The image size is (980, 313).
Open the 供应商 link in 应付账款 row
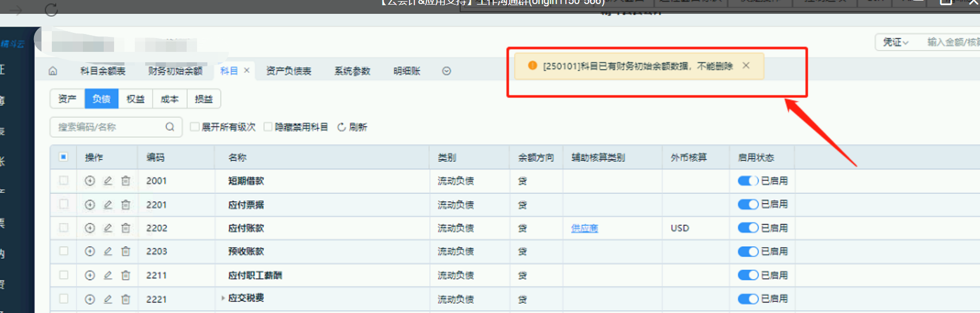click(x=584, y=228)
